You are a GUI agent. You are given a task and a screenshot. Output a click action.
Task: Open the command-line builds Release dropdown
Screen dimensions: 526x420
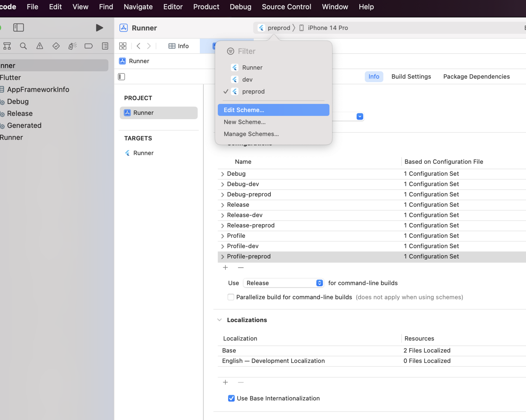(283, 283)
